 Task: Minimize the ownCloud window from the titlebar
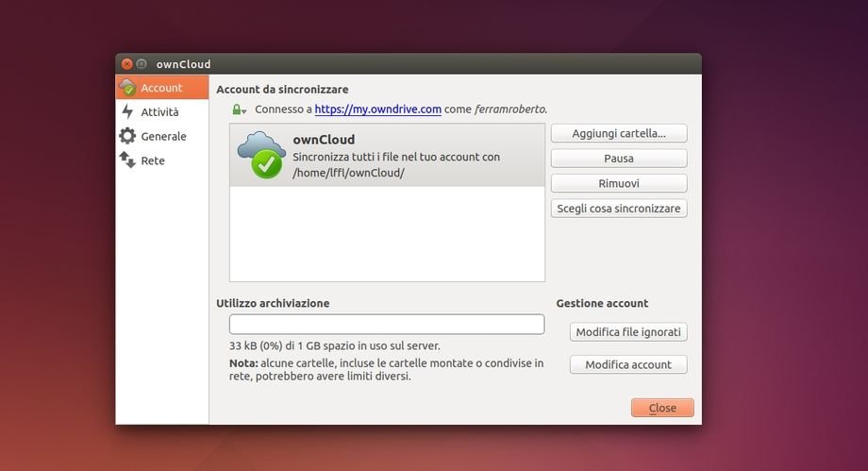142,64
